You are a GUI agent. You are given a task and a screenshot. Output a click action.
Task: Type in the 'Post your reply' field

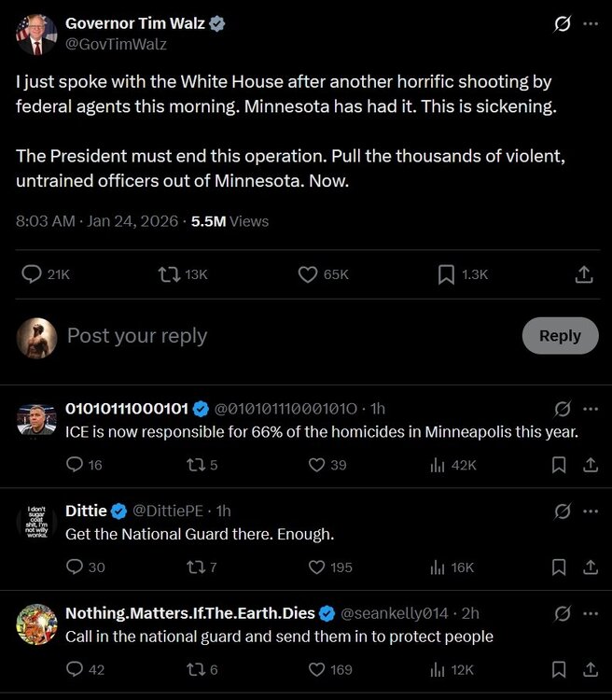(x=280, y=336)
